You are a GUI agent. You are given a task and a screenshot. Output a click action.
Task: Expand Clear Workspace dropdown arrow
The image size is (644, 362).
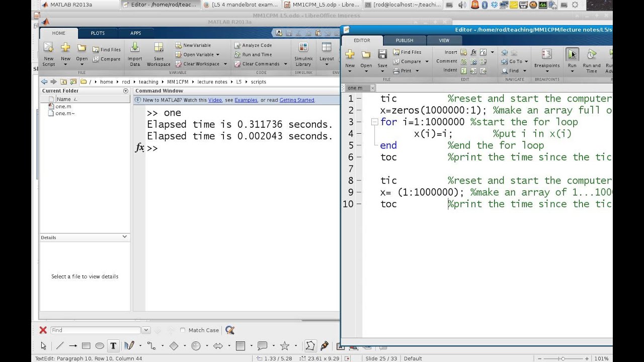coord(225,64)
